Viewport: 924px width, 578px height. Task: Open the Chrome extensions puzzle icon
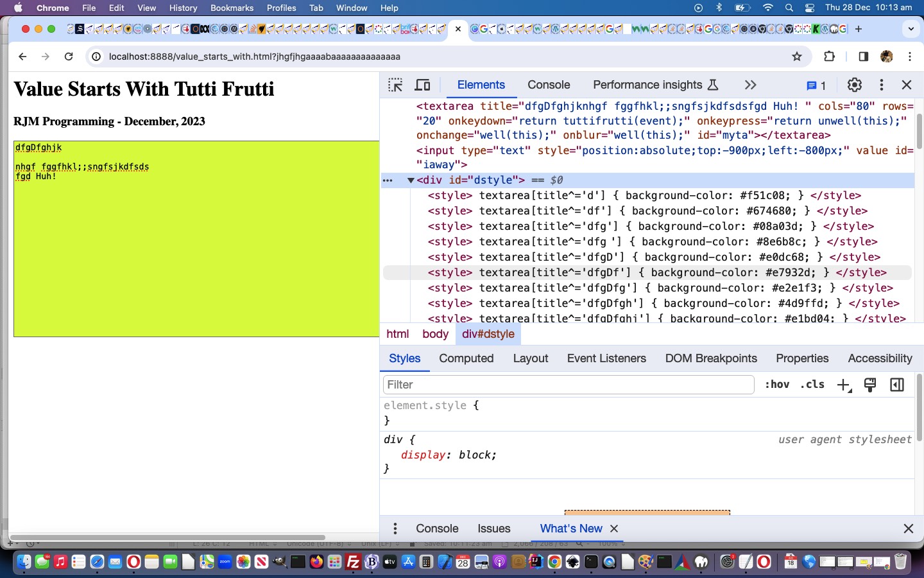click(x=829, y=57)
